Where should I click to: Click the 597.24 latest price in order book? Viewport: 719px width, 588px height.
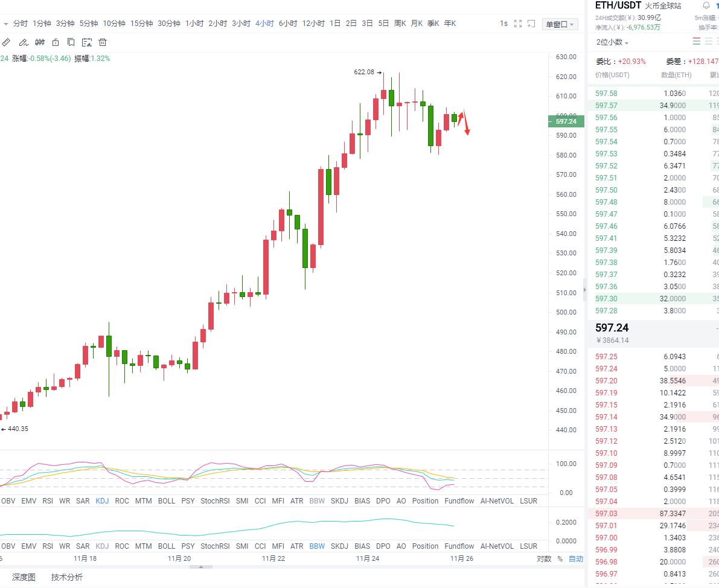(x=612, y=328)
